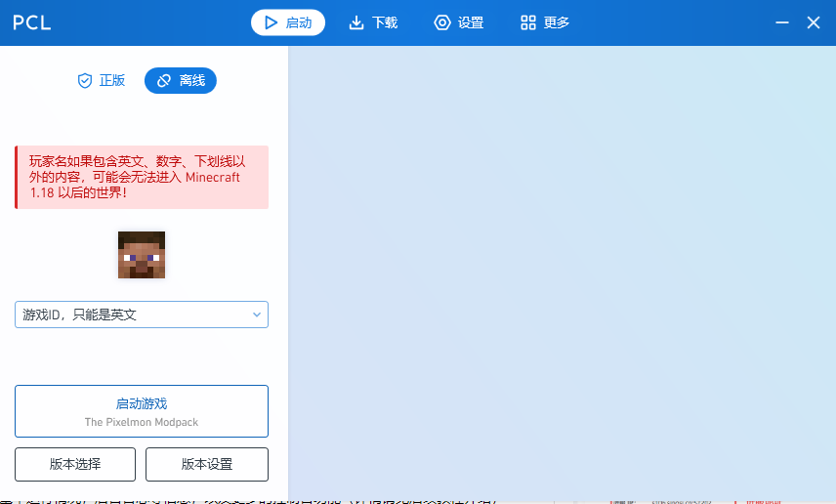836x504 pixels.
Task: Click the play triangle icon in 启动
Action: 271,22
